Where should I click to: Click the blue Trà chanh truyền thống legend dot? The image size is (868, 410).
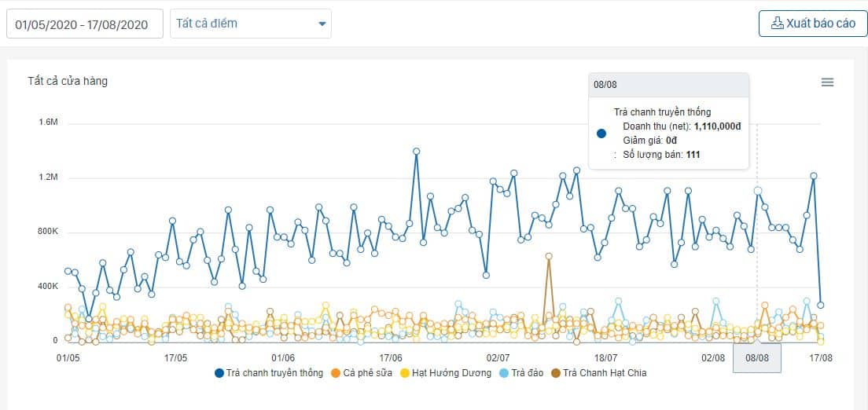coord(219,373)
